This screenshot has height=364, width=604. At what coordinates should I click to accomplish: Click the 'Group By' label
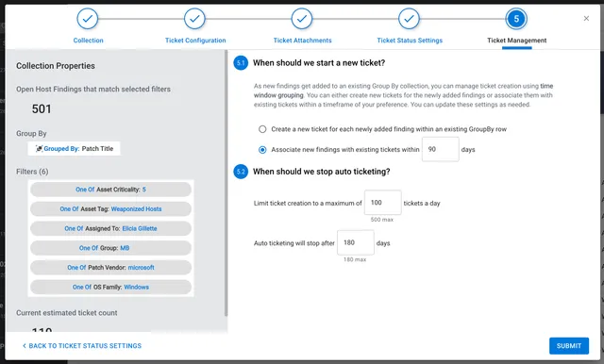pyautogui.click(x=31, y=134)
